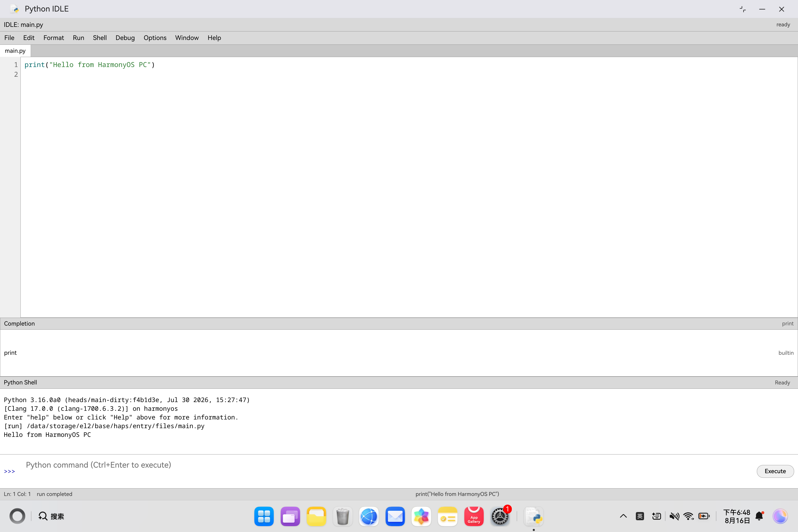Click the Clang compiler line in shell
798x532 pixels.
[91, 409]
